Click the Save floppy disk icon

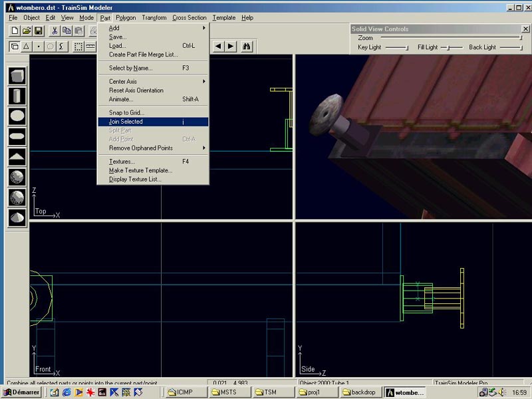coord(39,31)
